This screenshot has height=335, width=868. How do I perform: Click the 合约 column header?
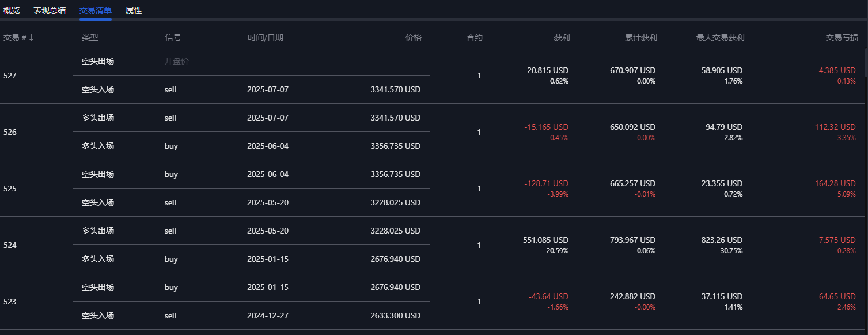(475, 37)
